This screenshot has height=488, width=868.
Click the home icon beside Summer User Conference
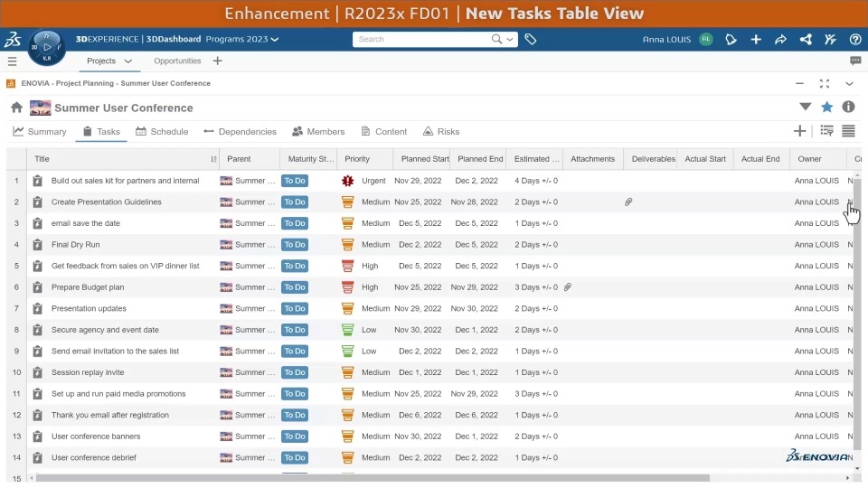pyautogui.click(x=16, y=108)
